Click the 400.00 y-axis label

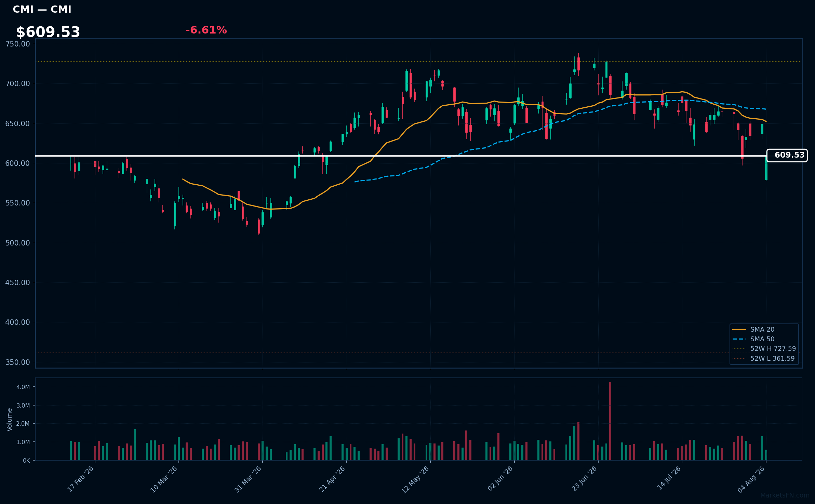(x=18, y=322)
